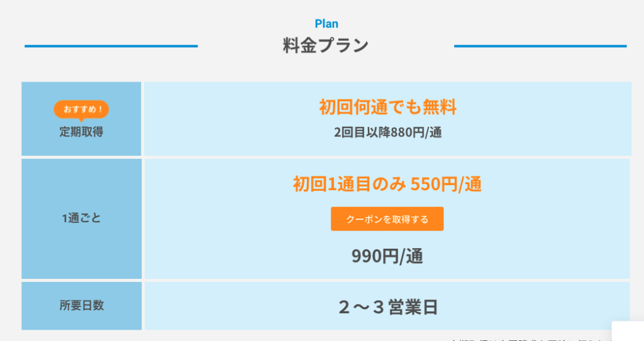Click the blue divider line right of heading
This screenshot has width=644, height=341.
540,46
